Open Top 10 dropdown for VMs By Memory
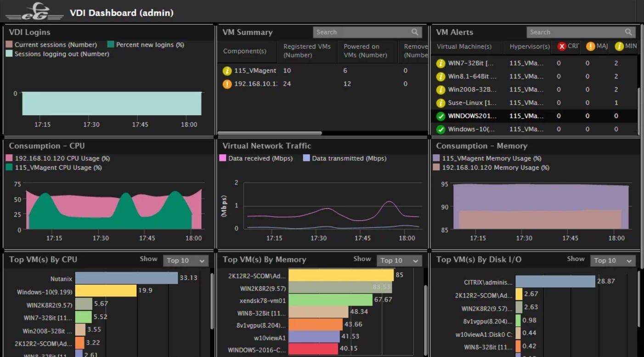Viewport: 644px width, 357px height. click(x=399, y=260)
